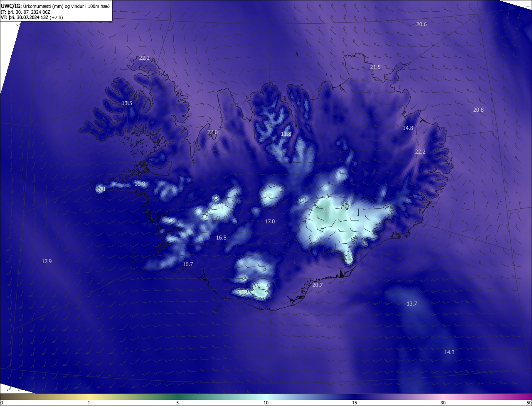
Task: Click the map value 14.3
Action: pos(449,352)
